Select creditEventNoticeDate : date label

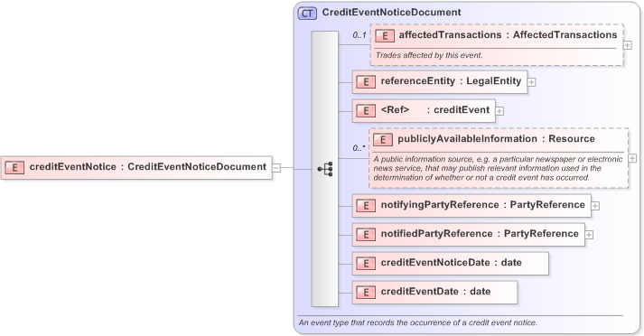[x=452, y=263]
